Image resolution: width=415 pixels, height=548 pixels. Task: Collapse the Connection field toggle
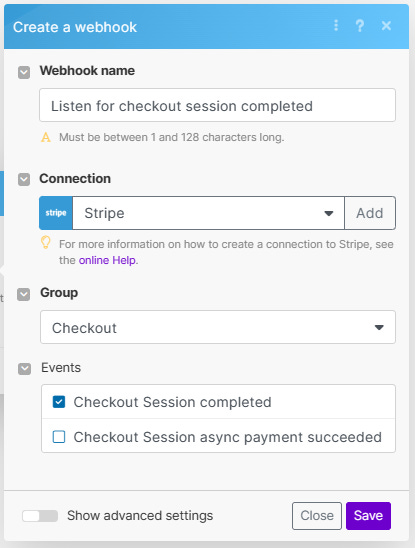pos(24,180)
